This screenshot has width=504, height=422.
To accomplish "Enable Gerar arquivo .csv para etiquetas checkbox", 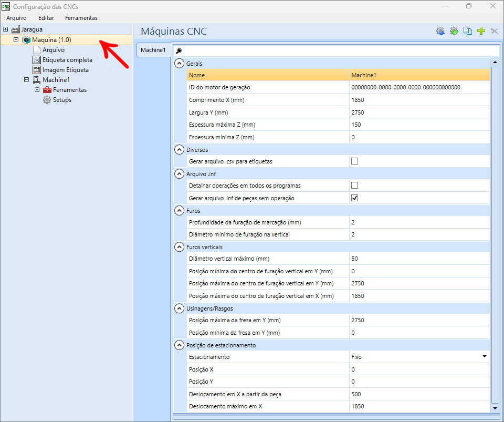I will (354, 161).
